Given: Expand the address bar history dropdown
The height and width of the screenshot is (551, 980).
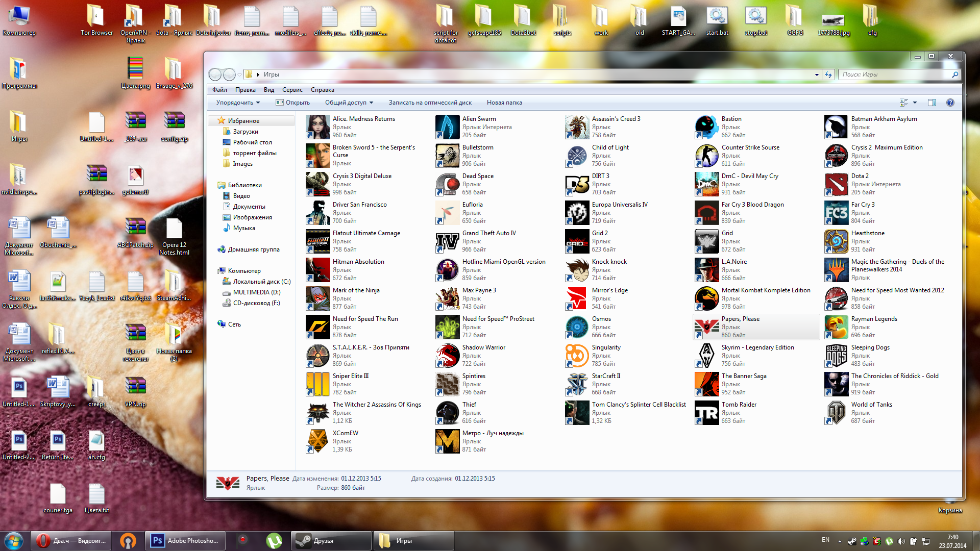Looking at the screenshot, I should click(817, 74).
